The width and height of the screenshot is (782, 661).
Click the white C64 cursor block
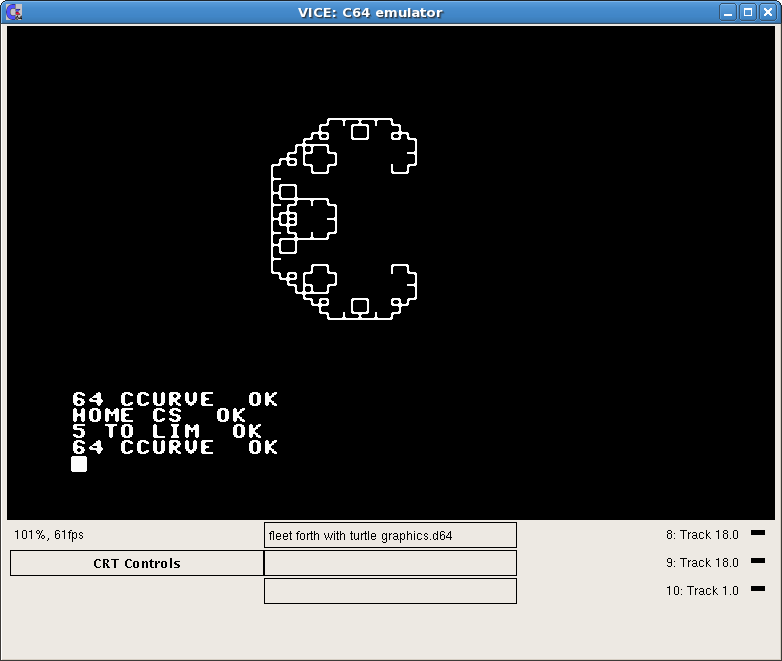coord(79,464)
